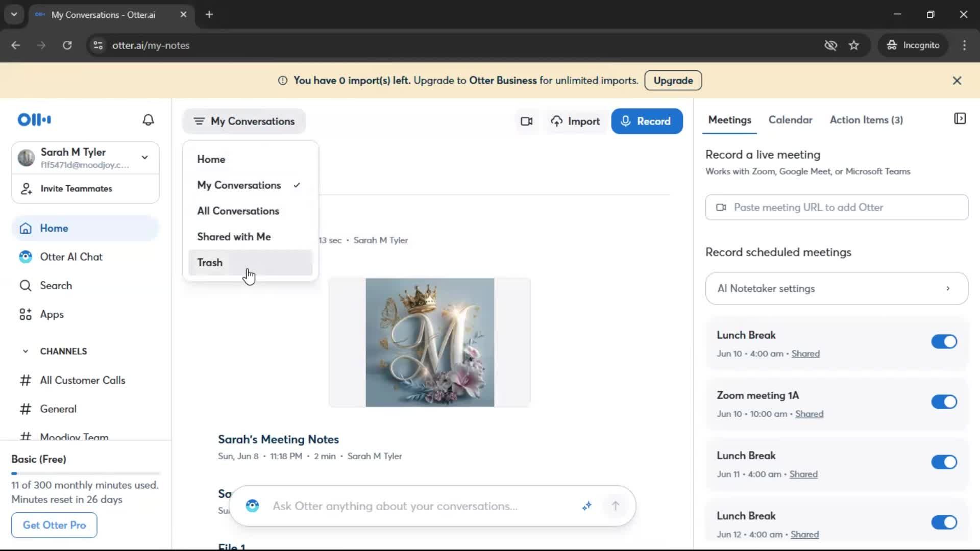The image size is (980, 551).
Task: Click the third-party cookies blocked eye icon
Action: (x=830, y=45)
